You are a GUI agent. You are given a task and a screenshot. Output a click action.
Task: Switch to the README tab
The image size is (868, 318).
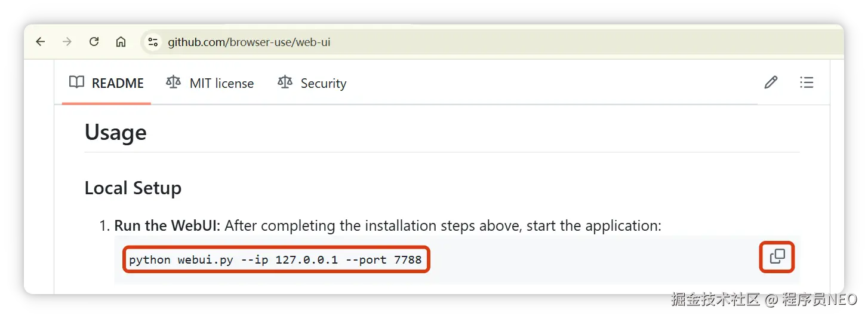point(118,83)
